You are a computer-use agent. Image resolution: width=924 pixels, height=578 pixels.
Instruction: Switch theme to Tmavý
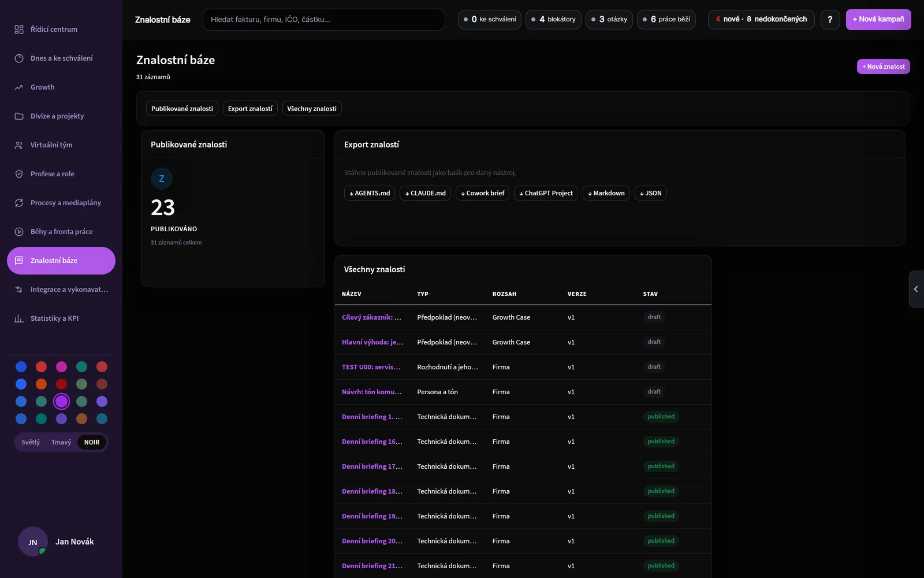[x=61, y=442]
